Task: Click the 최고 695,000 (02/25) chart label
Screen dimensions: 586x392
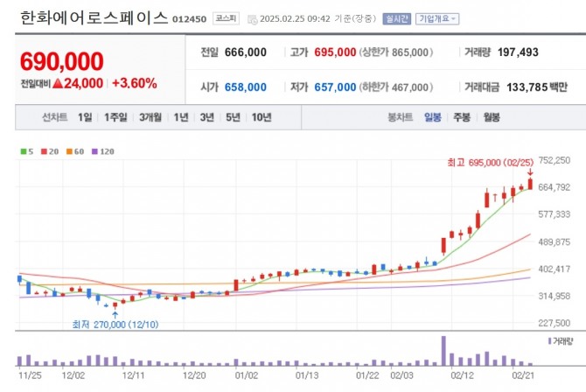Action: coord(491,163)
